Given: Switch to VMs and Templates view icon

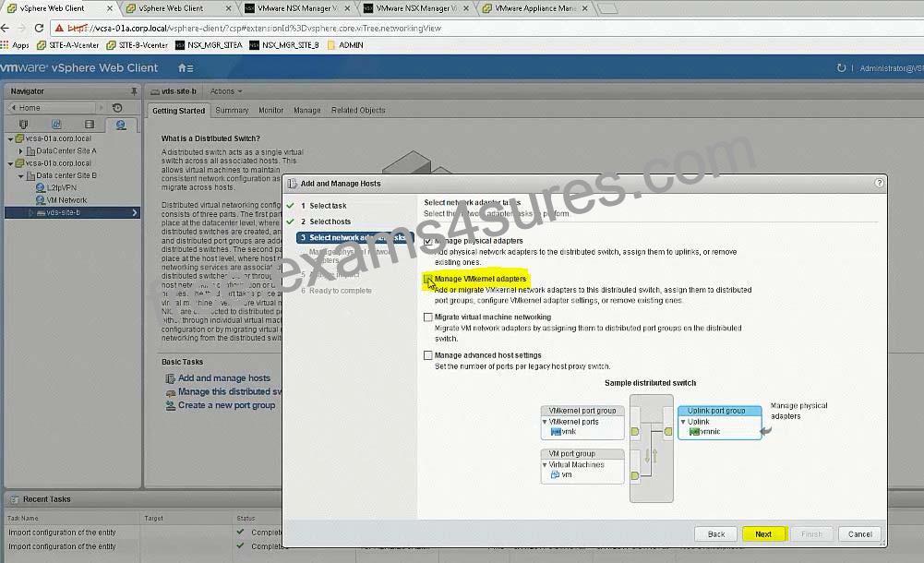Looking at the screenshot, I should pyautogui.click(x=56, y=125).
